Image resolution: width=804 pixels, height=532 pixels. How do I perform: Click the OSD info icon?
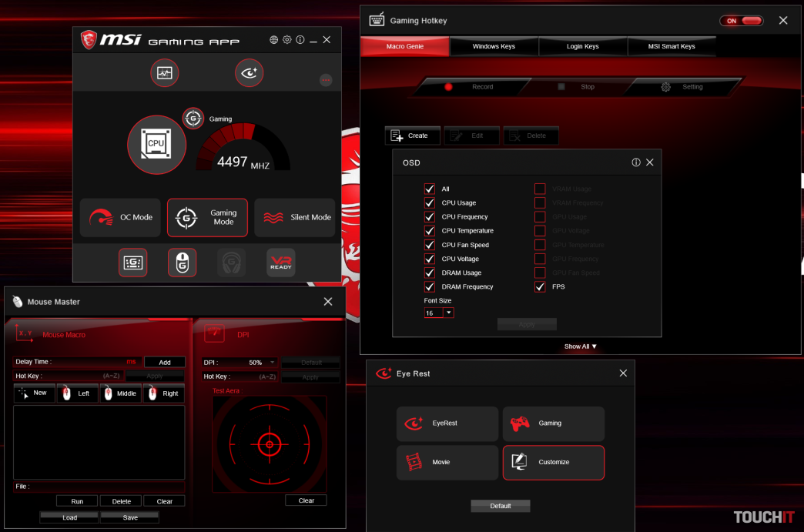pos(636,162)
